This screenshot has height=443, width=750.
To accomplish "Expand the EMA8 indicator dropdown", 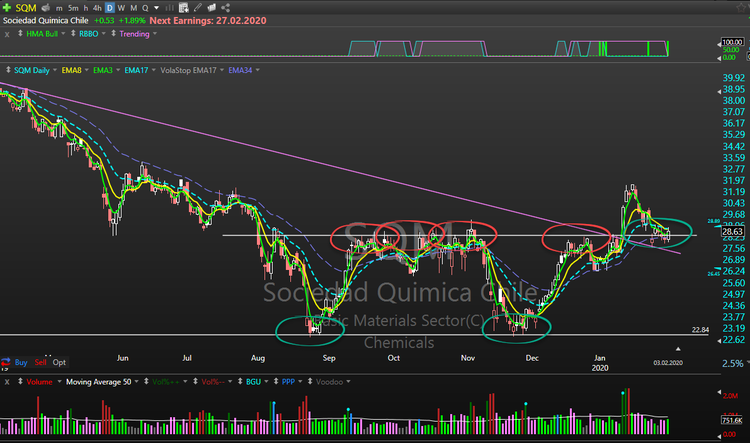I will (85, 70).
